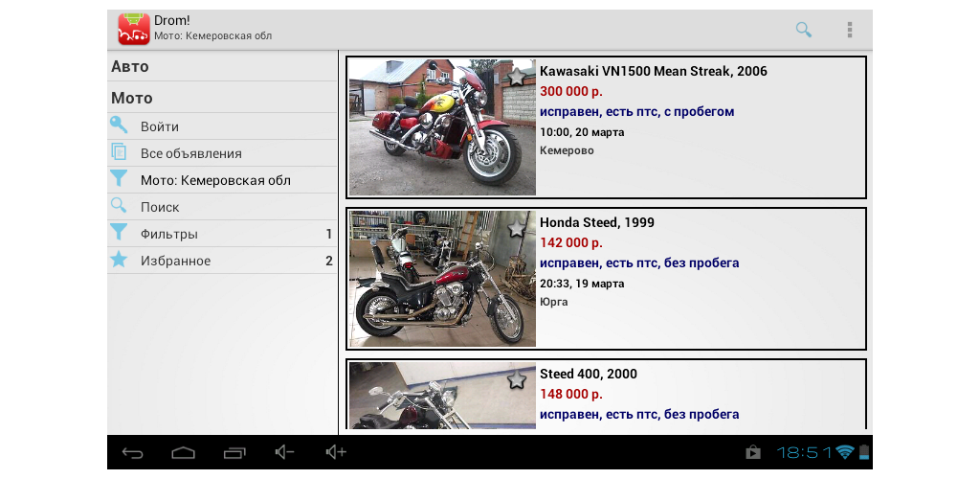Tap the Android back navigation icon

click(132, 452)
